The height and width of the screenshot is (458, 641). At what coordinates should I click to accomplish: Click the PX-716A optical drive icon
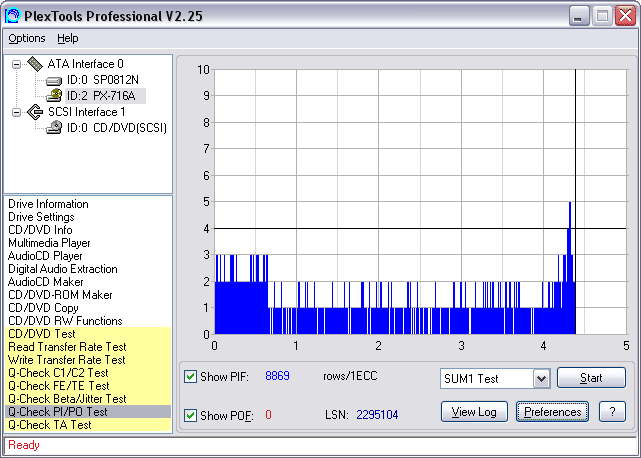54,96
